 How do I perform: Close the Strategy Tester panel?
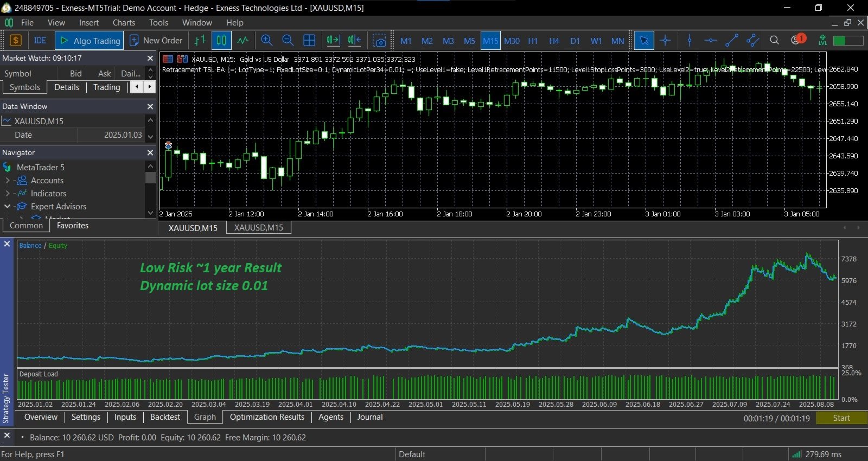click(x=7, y=244)
